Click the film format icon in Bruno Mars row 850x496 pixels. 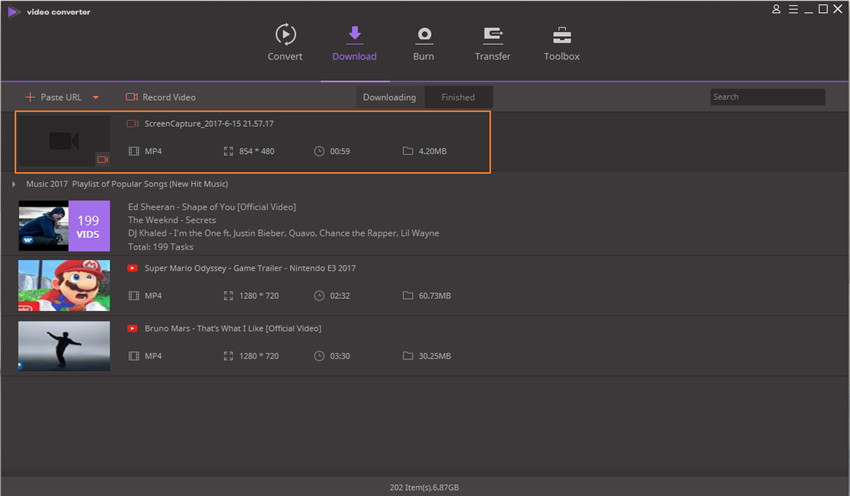[x=133, y=356]
